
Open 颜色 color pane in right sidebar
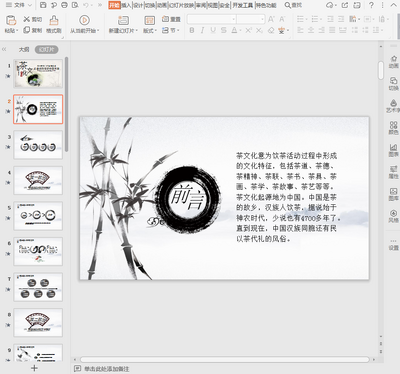click(x=393, y=128)
